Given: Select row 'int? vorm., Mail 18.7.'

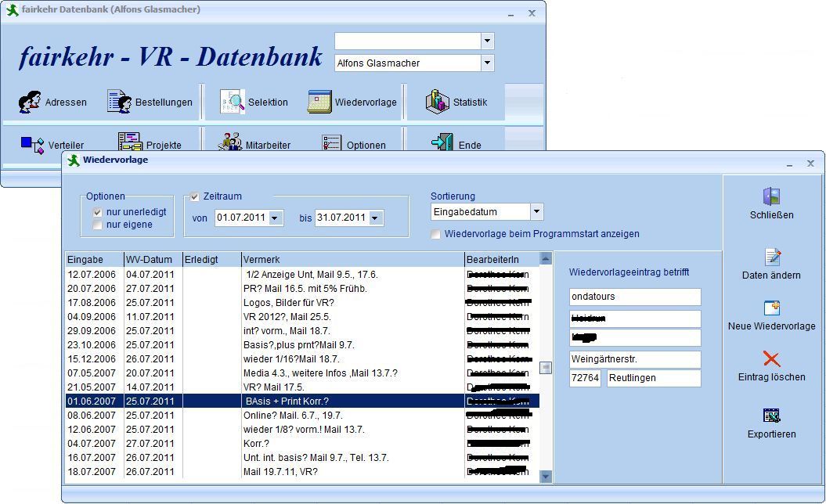Looking at the screenshot, I should (302, 331).
